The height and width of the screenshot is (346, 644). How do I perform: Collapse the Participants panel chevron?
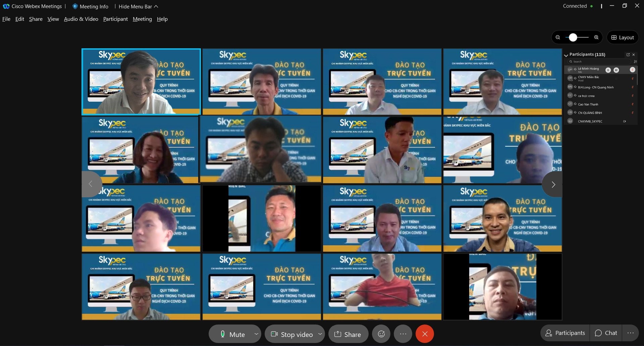coord(566,55)
